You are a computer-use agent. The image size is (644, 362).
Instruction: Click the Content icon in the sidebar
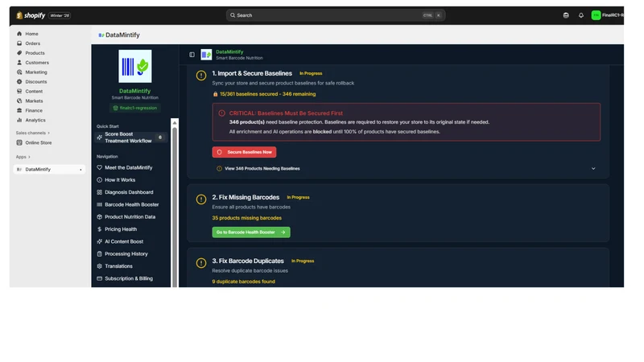click(19, 91)
